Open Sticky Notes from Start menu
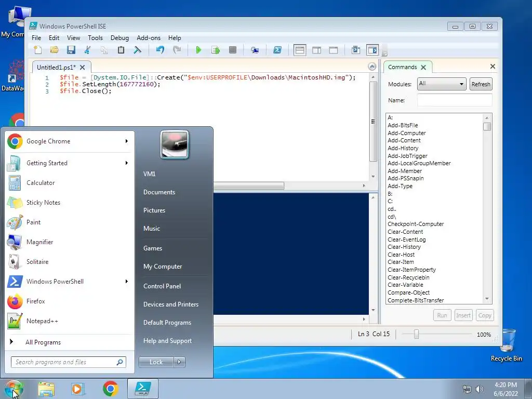 (x=69, y=203)
